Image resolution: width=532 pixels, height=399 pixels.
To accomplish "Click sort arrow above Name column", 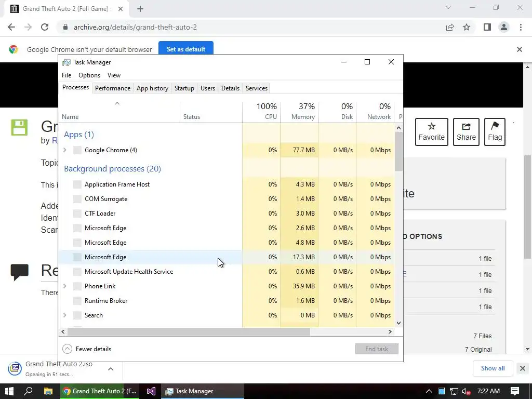I will [x=117, y=103].
